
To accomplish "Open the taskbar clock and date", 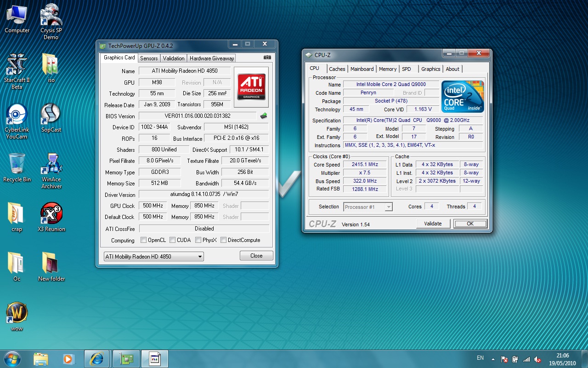I will click(563, 359).
